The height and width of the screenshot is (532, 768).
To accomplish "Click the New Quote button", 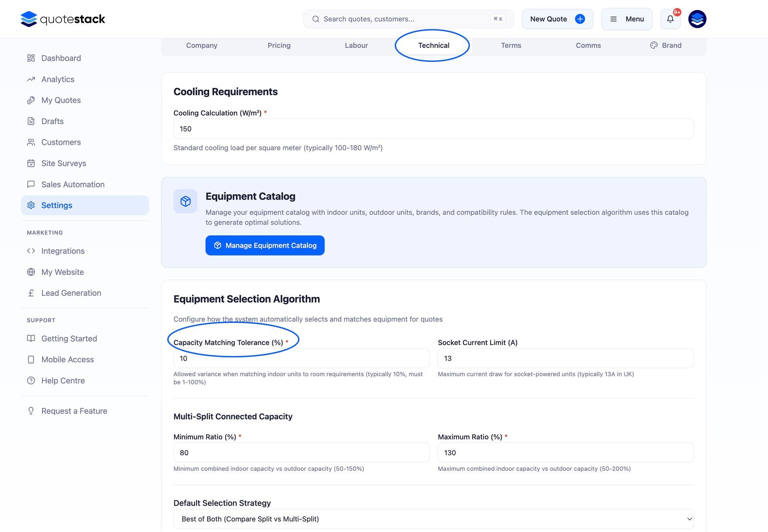I will (557, 19).
